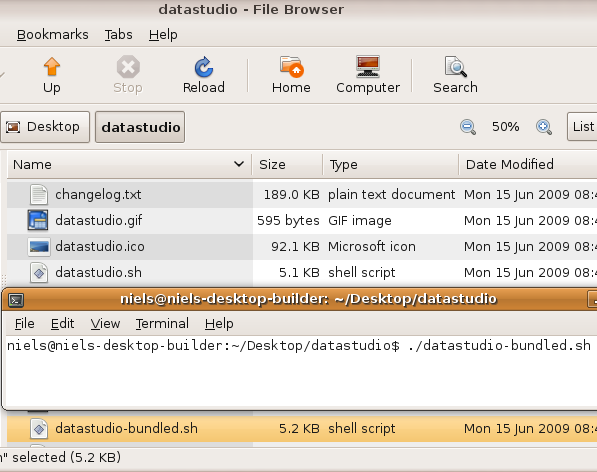
Task: Click the 595 bytes size cell
Action: (x=288, y=220)
